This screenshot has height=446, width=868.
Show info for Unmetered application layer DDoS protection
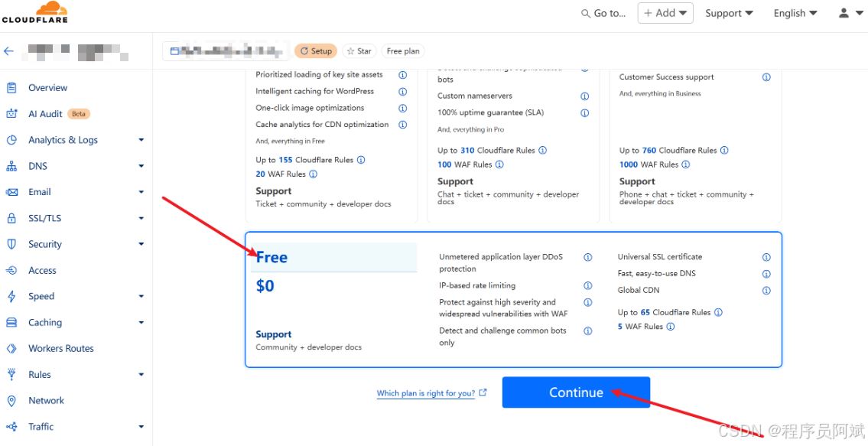(588, 257)
